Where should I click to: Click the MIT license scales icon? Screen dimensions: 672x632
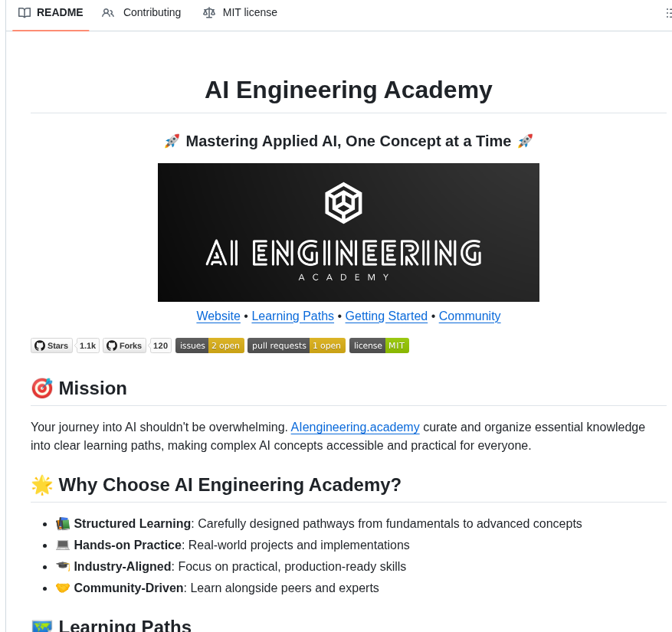[x=208, y=12]
